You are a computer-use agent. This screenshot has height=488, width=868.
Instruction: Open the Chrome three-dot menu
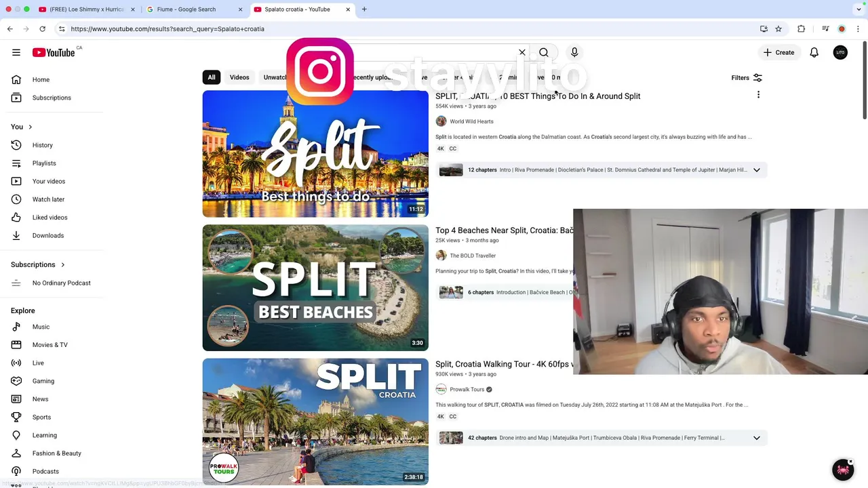tap(859, 29)
